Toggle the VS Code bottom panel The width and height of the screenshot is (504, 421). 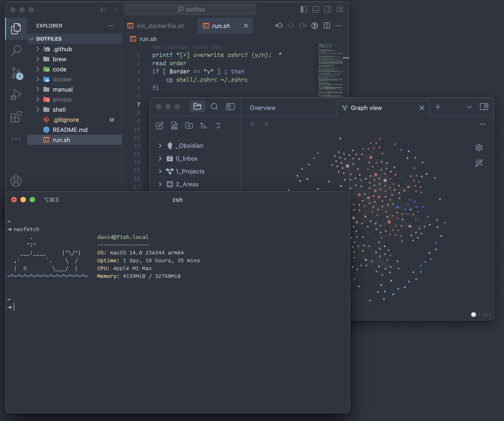[x=316, y=10]
